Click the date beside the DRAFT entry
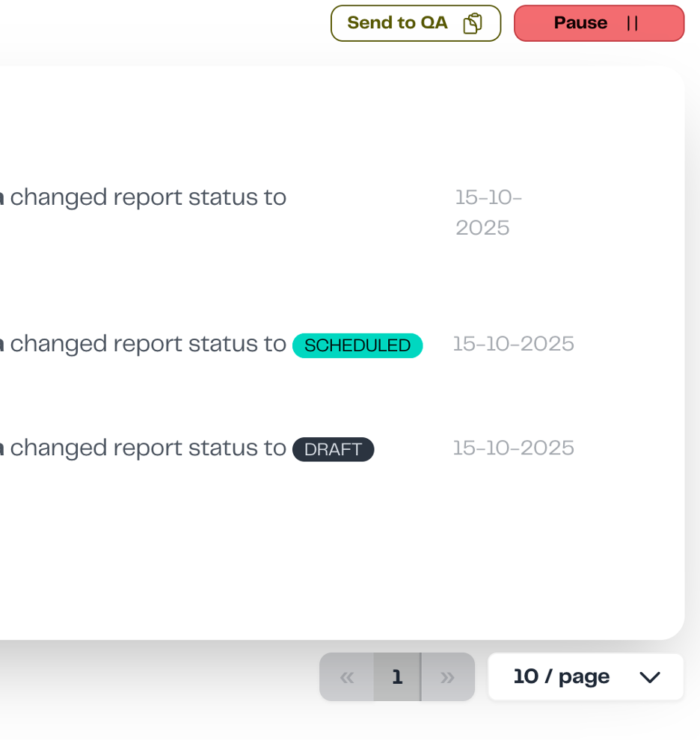Viewport: 700px width, 740px height. [513, 448]
